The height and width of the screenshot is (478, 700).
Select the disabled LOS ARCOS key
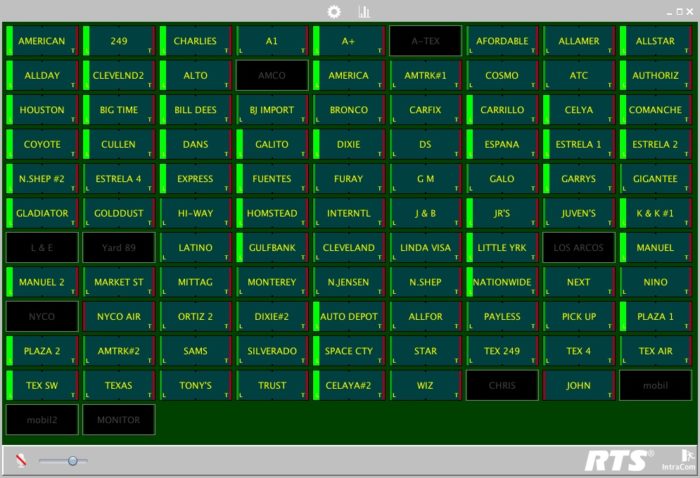[579, 247]
